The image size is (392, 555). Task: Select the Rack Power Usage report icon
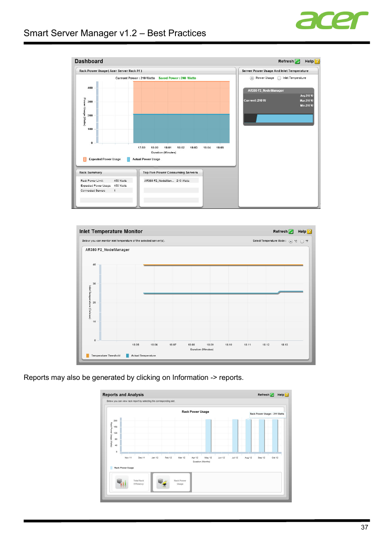point(163,482)
